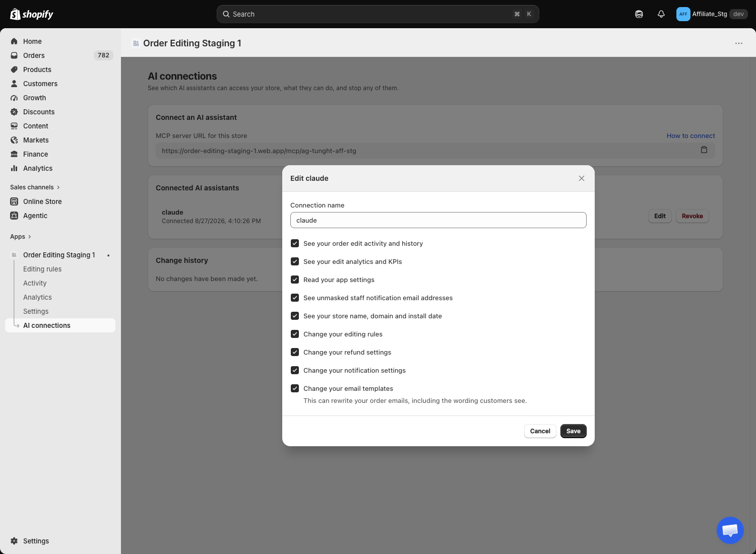
Task: Expand the Sales channels section
Action: pyautogui.click(x=35, y=187)
